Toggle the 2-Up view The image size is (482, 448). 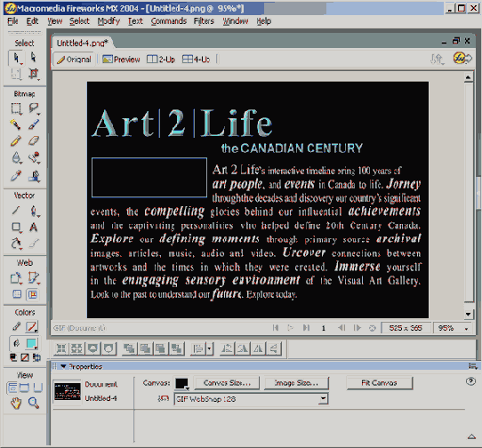click(x=161, y=59)
